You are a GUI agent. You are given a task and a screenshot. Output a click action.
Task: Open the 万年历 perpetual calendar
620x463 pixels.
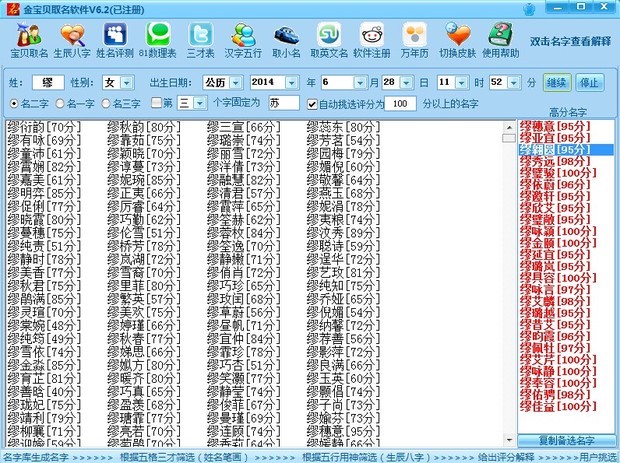tap(415, 41)
